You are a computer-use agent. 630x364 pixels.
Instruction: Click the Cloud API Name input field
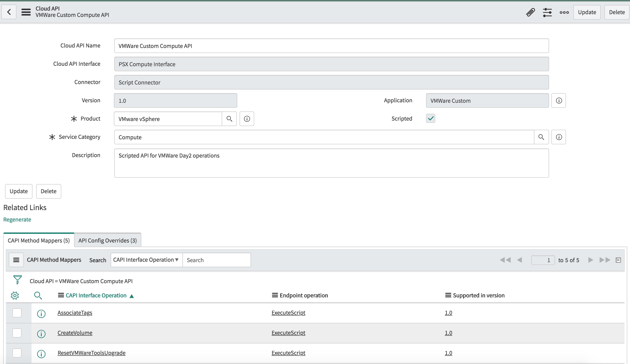[331, 46]
